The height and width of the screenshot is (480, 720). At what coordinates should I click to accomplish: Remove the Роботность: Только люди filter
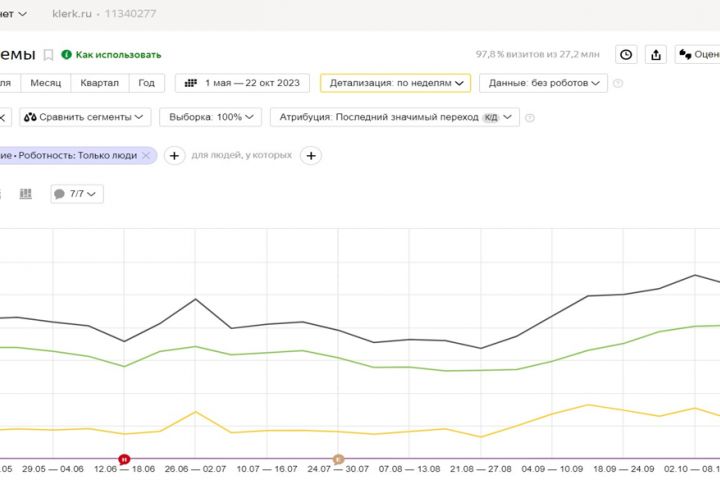146,155
